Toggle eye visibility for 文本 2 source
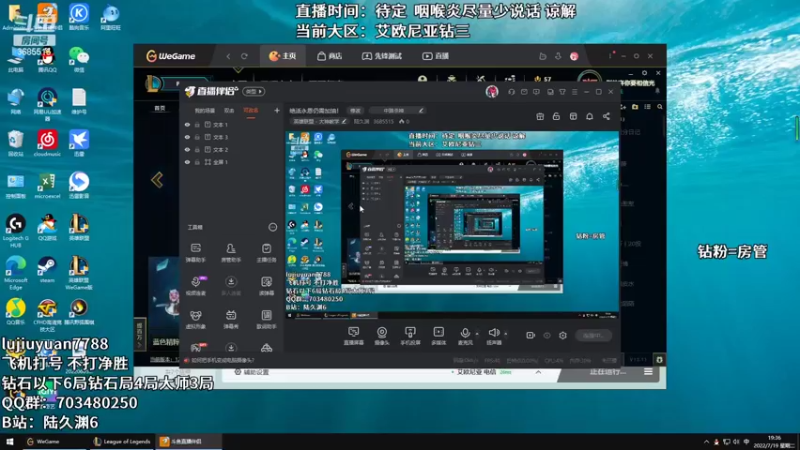800x450 pixels. (x=187, y=149)
